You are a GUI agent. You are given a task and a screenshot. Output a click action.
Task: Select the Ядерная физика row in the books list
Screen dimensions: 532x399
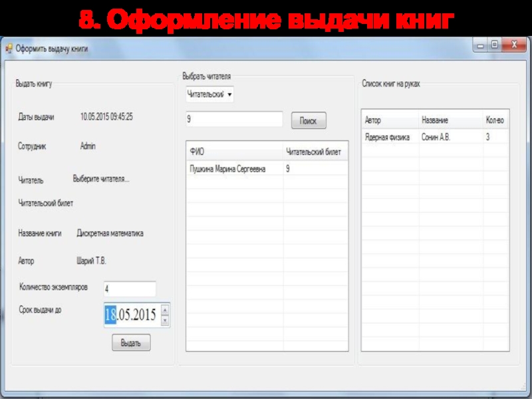[390, 137]
